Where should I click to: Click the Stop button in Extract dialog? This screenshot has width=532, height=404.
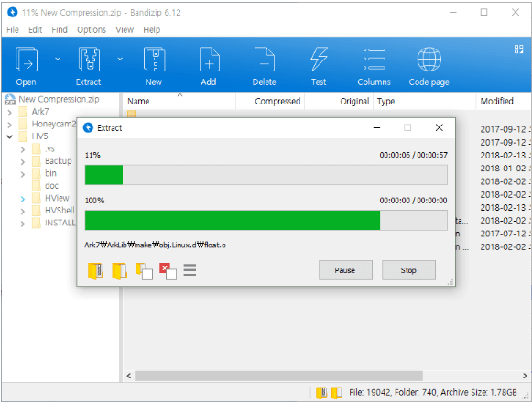pyautogui.click(x=408, y=270)
